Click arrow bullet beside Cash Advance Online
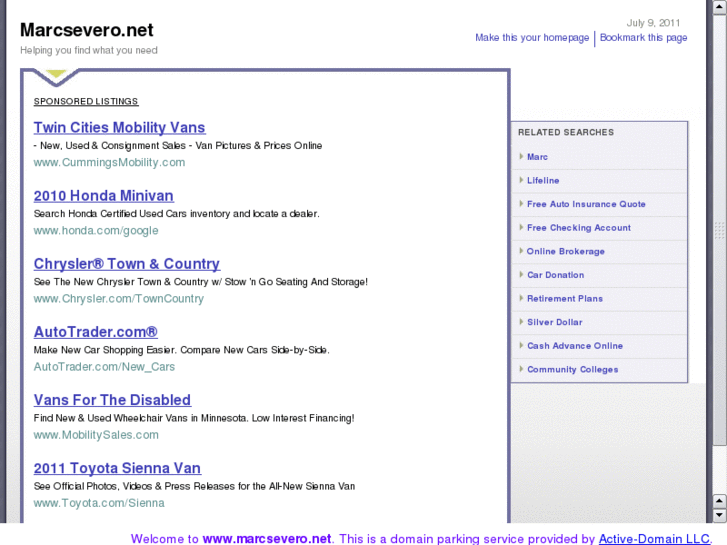Viewport: 727px width, 545px height. tap(521, 346)
